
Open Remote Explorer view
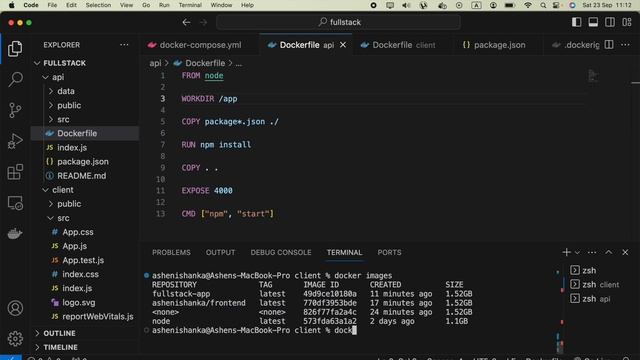click(x=15, y=203)
